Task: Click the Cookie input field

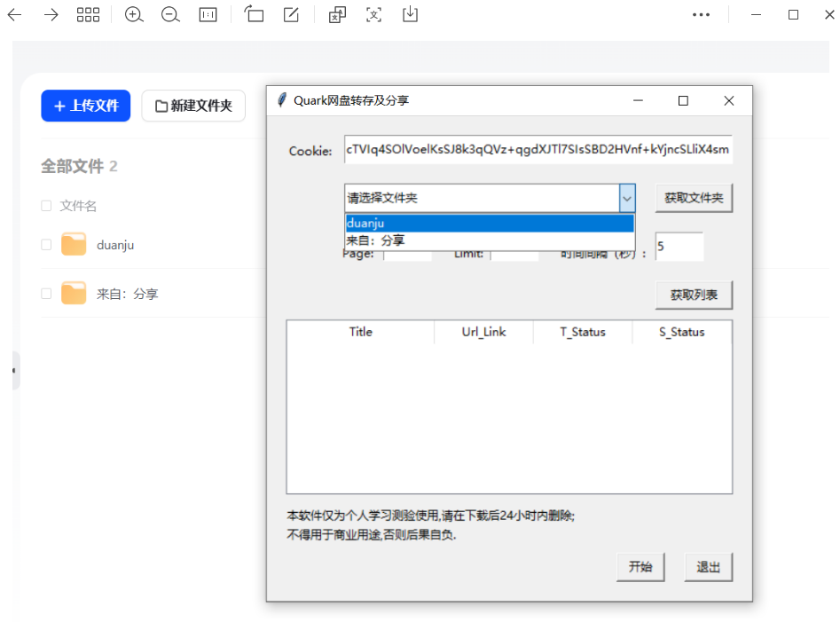Action: 538,149
